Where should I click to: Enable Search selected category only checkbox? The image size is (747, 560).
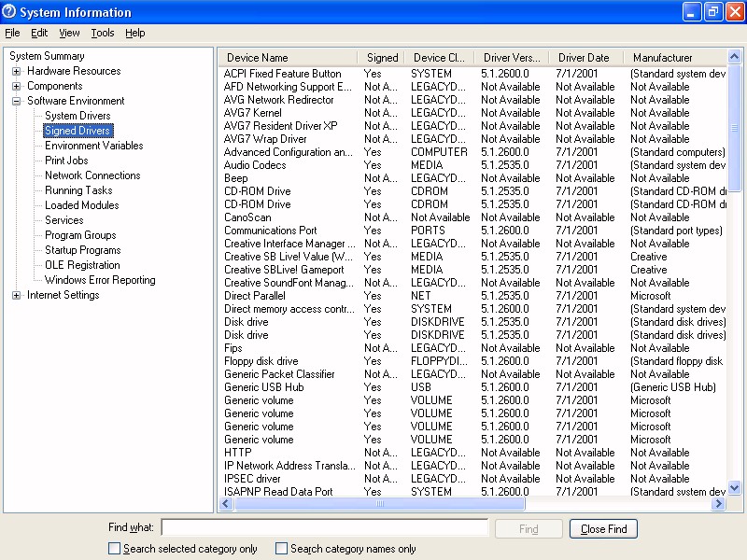(x=115, y=549)
